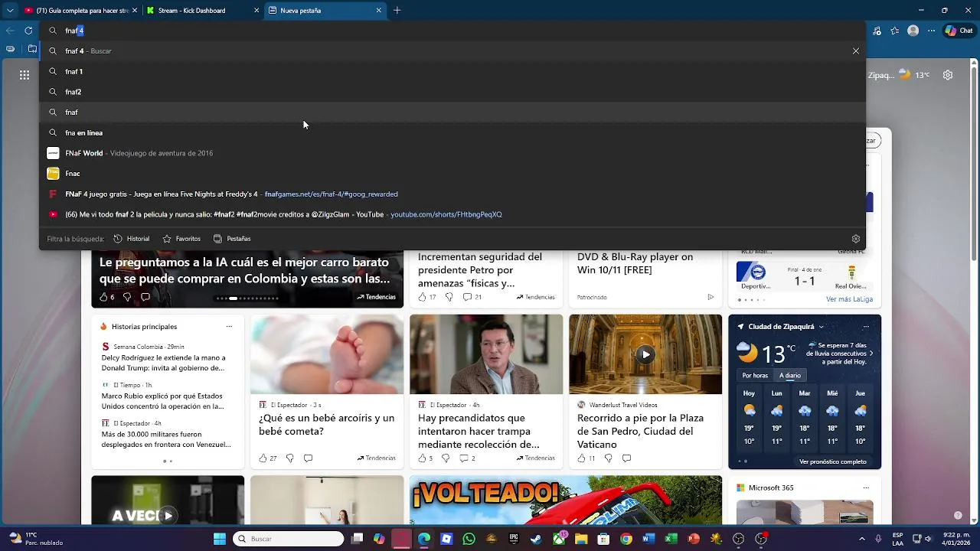This screenshot has height=551, width=980.
Task: Open the Copilot Chat button
Action: [959, 31]
